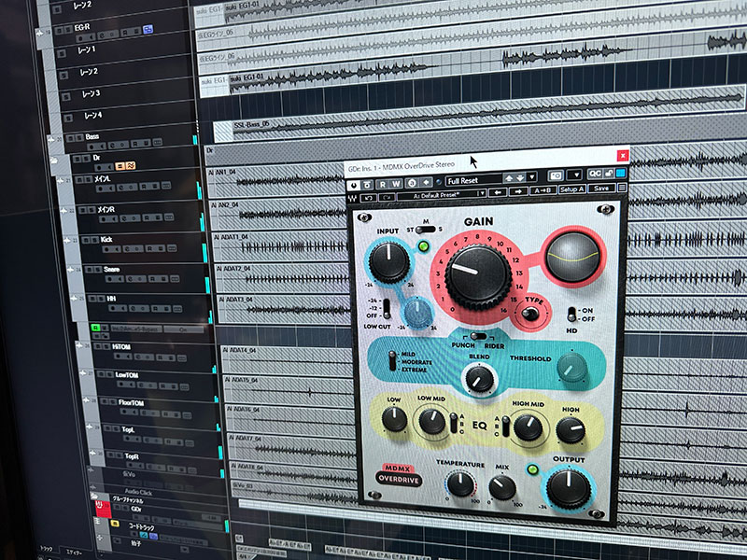747x560 pixels.
Task: Click the EQ LOW knob
Action: click(394, 419)
